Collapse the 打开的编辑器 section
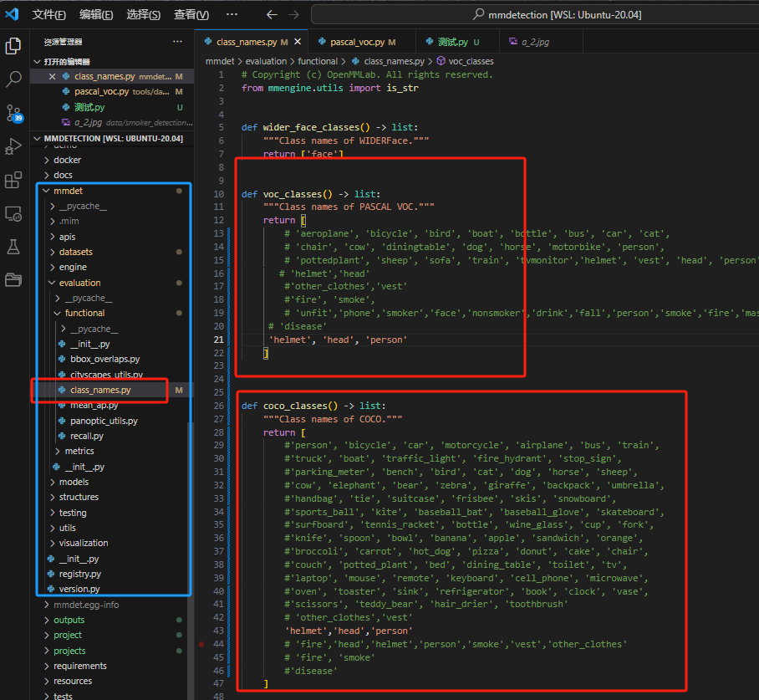This screenshot has width=759, height=700. 37,62
